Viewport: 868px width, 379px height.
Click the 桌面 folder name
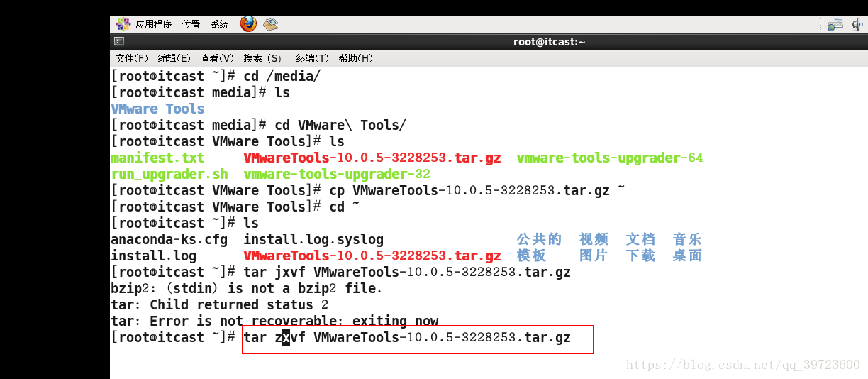[687, 256]
